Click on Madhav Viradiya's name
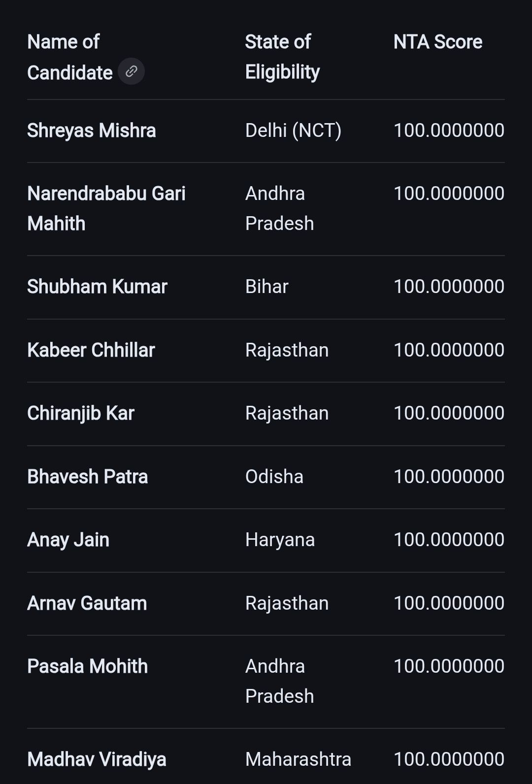The width and height of the screenshot is (532, 784). coord(97,759)
